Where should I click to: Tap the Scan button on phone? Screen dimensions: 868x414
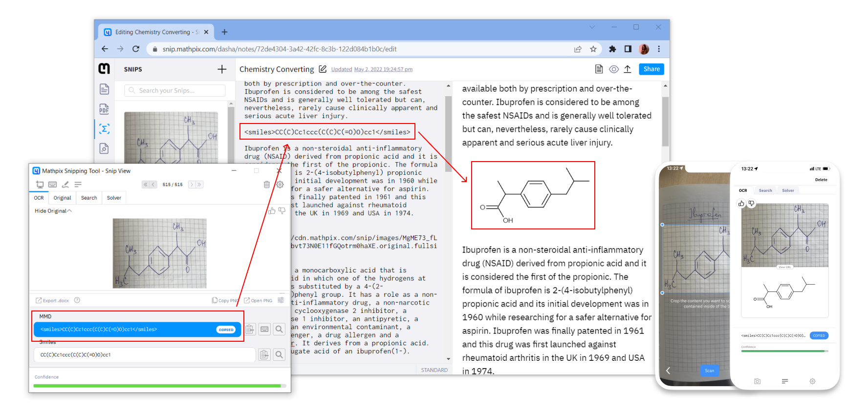pos(710,371)
